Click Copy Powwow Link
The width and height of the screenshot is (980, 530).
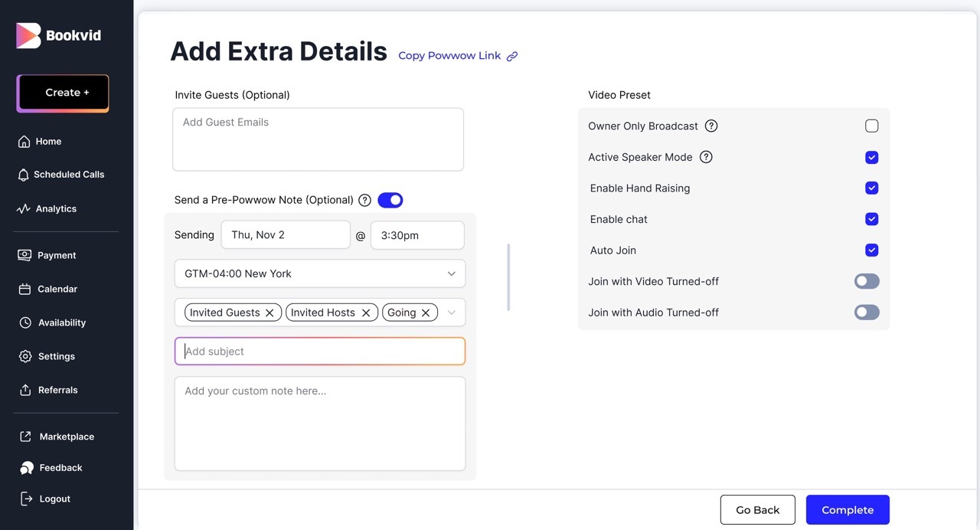click(449, 55)
